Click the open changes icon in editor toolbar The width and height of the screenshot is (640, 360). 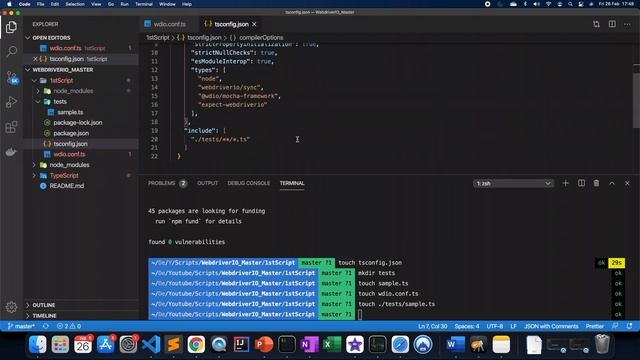(x=596, y=24)
